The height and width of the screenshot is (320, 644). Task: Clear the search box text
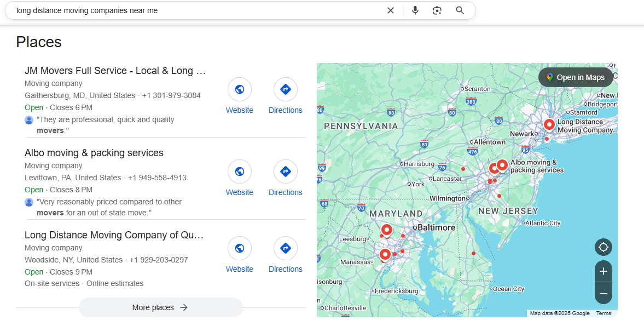point(391,10)
